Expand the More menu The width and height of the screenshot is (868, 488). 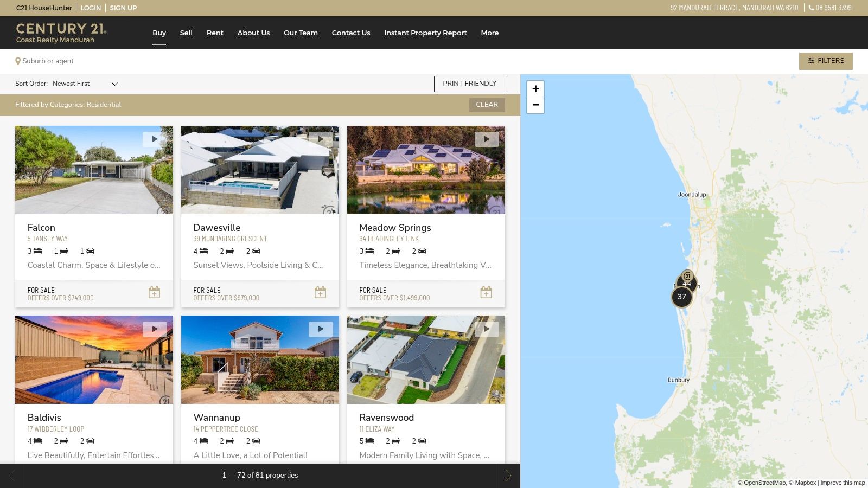pos(489,33)
